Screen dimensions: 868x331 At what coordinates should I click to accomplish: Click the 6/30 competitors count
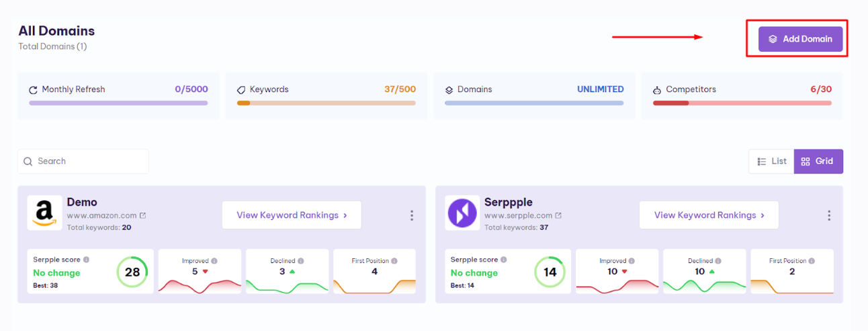[x=820, y=89]
